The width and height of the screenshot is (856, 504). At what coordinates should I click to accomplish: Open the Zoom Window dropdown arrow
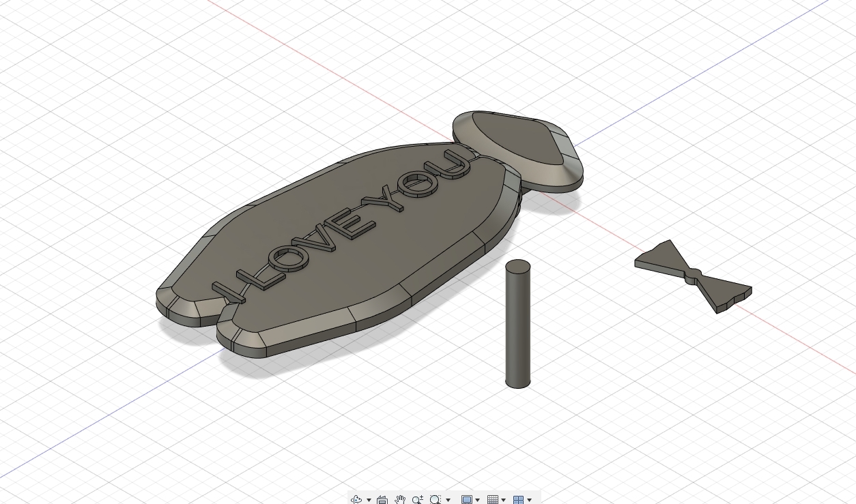(448, 500)
